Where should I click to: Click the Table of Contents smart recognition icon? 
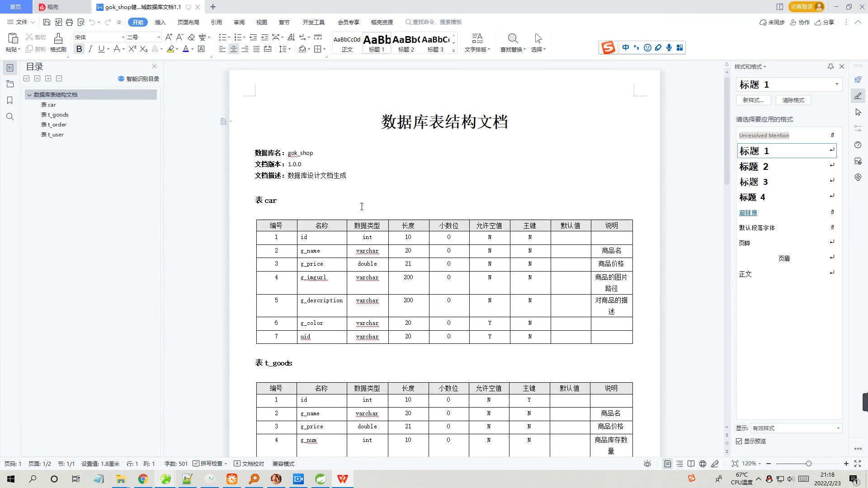[x=120, y=78]
